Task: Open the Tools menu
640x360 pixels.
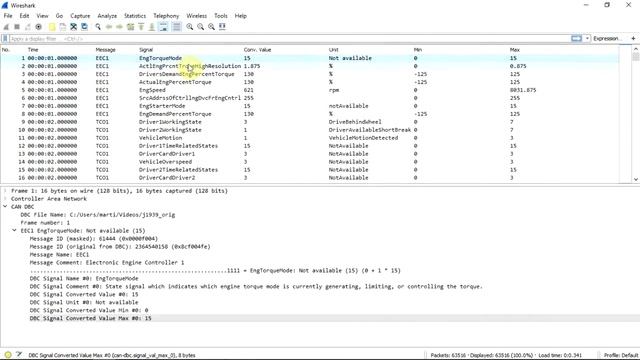Action: point(221,16)
